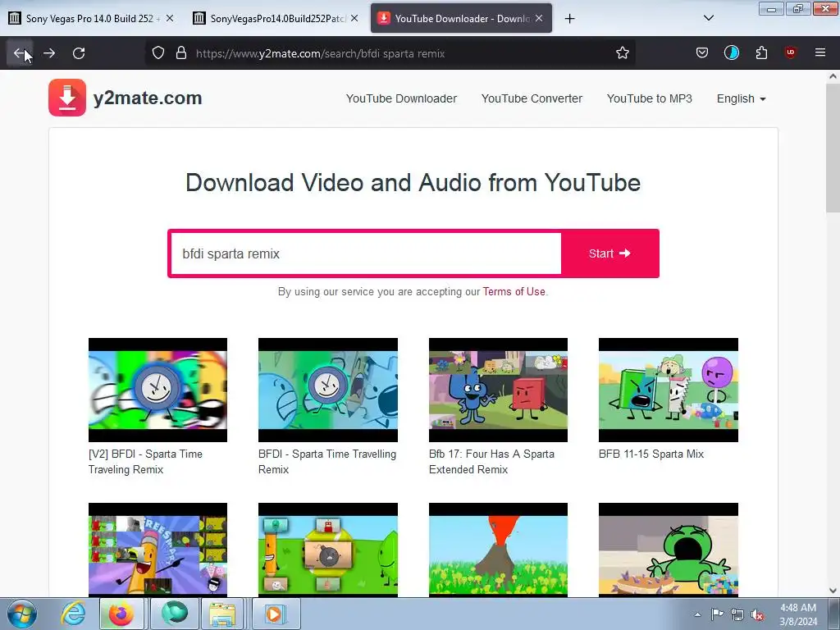View site security padlock info
The height and width of the screenshot is (630, 840).
(x=181, y=53)
